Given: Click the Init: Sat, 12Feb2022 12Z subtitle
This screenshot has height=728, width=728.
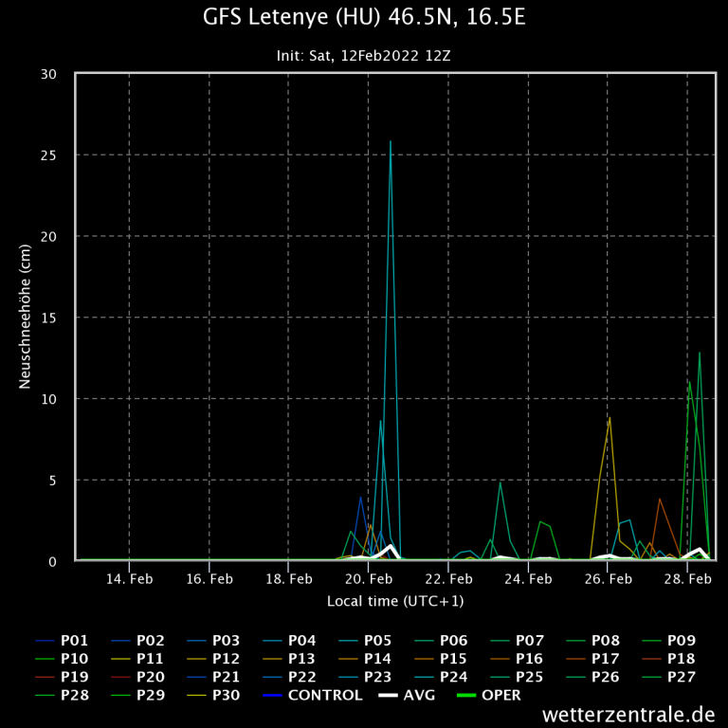Looking at the screenshot, I should pyautogui.click(x=364, y=55).
